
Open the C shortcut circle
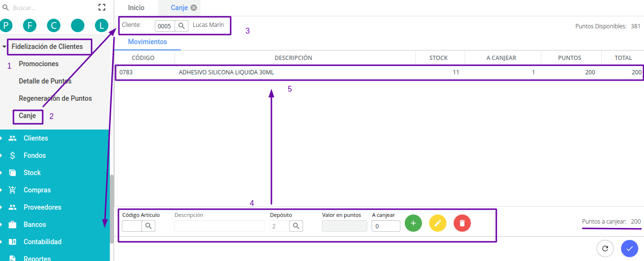(x=54, y=25)
